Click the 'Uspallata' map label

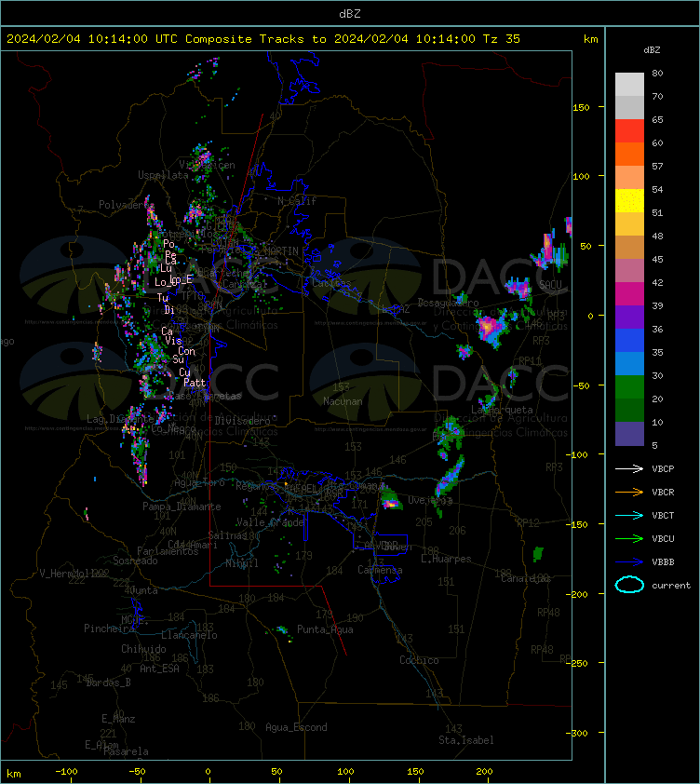click(163, 175)
